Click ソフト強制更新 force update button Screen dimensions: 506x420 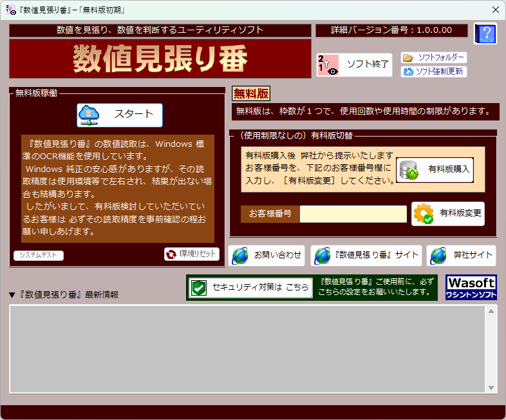[x=434, y=72]
